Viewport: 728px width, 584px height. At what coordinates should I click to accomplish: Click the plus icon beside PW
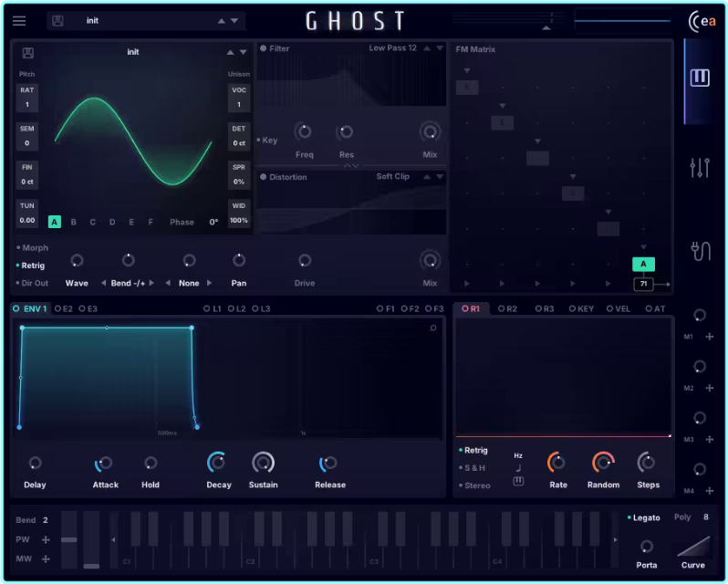click(46, 539)
